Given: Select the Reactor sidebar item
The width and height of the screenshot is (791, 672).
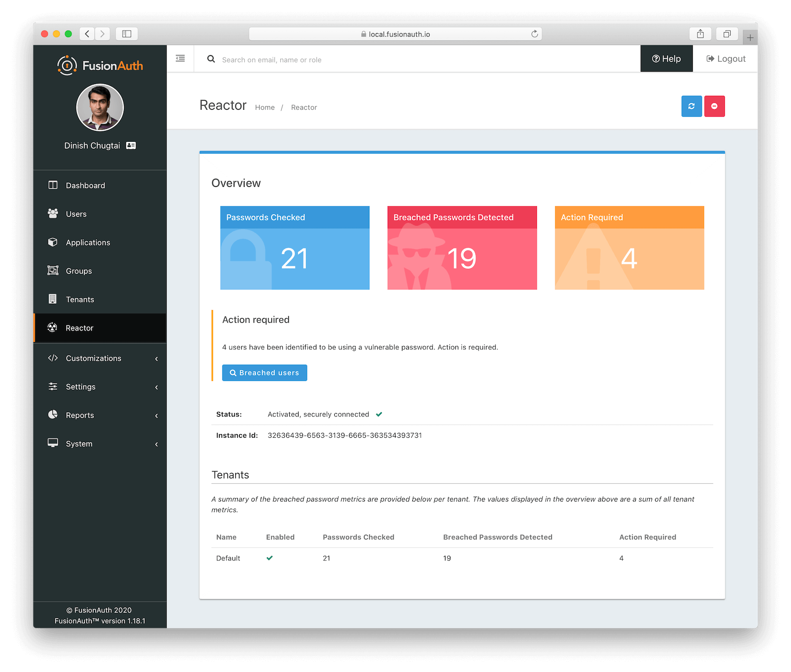Looking at the screenshot, I should (100, 328).
